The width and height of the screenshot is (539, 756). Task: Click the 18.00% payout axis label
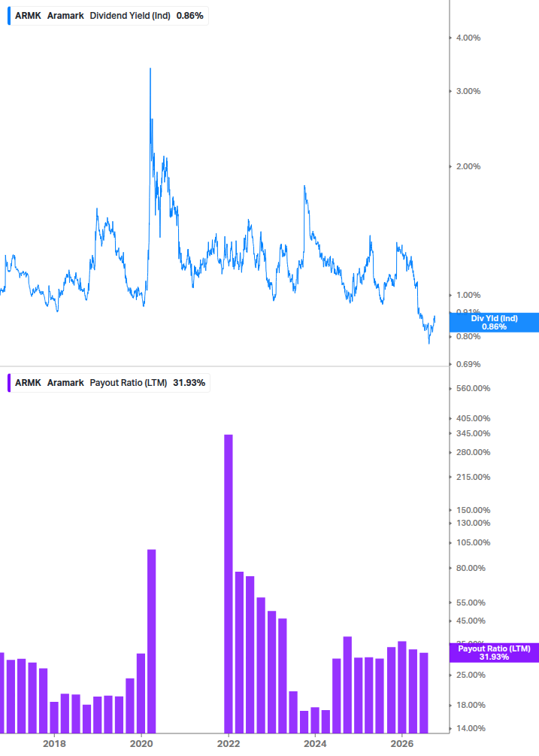[x=471, y=705]
